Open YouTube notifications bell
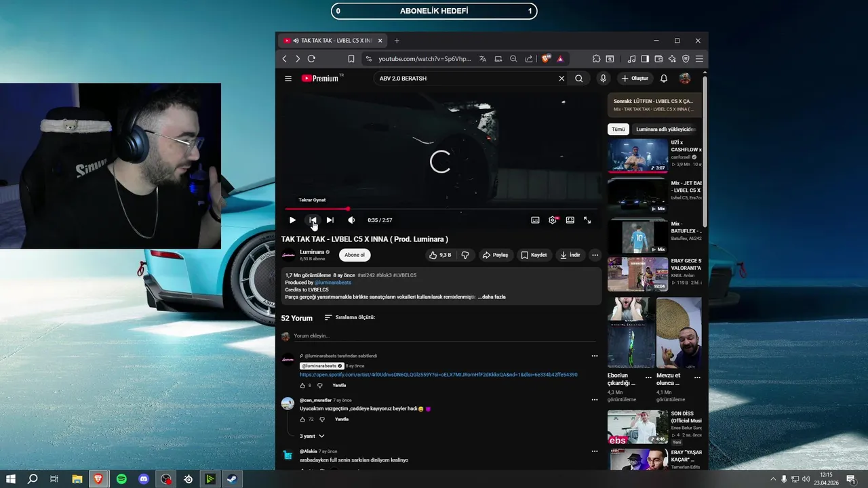Viewport: 868px width, 488px height. [x=664, y=79]
